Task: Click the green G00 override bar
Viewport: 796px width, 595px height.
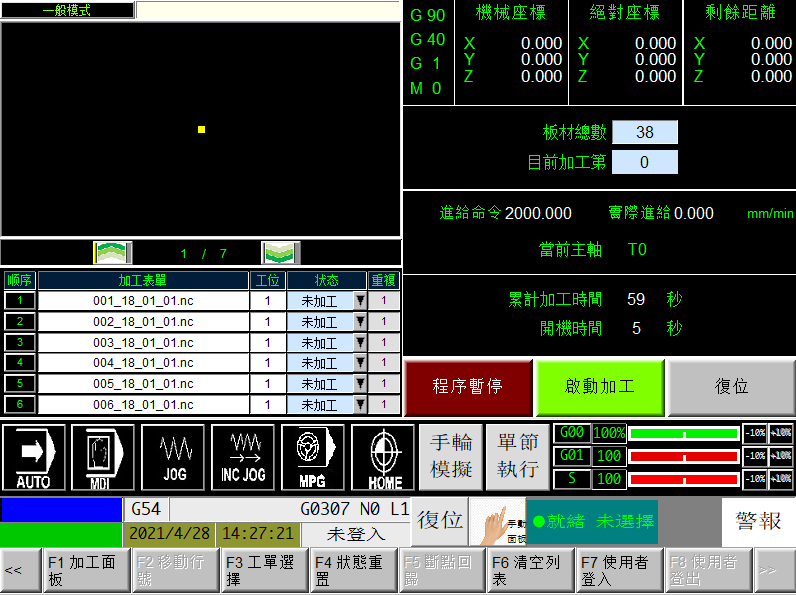Action: click(x=683, y=433)
